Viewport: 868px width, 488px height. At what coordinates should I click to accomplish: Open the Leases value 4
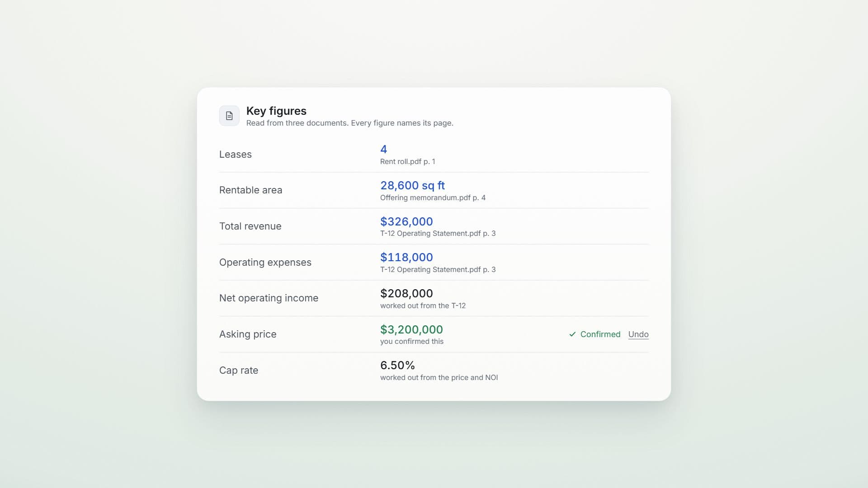click(383, 149)
